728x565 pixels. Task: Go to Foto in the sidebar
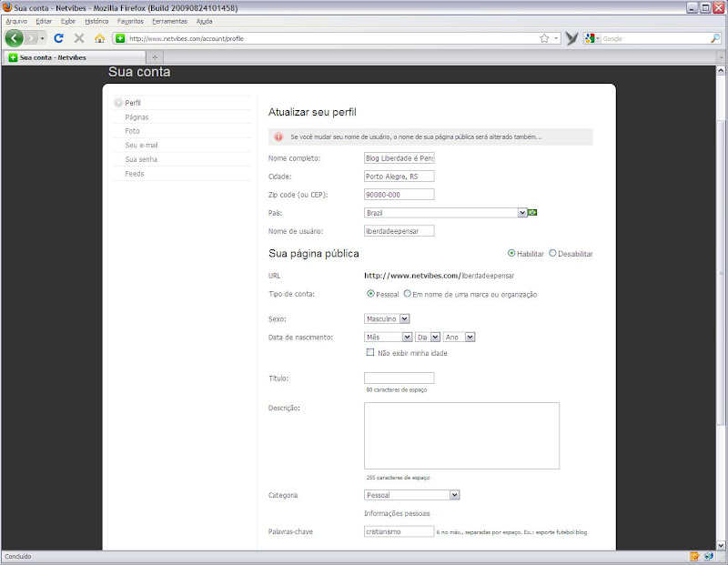coord(132,131)
